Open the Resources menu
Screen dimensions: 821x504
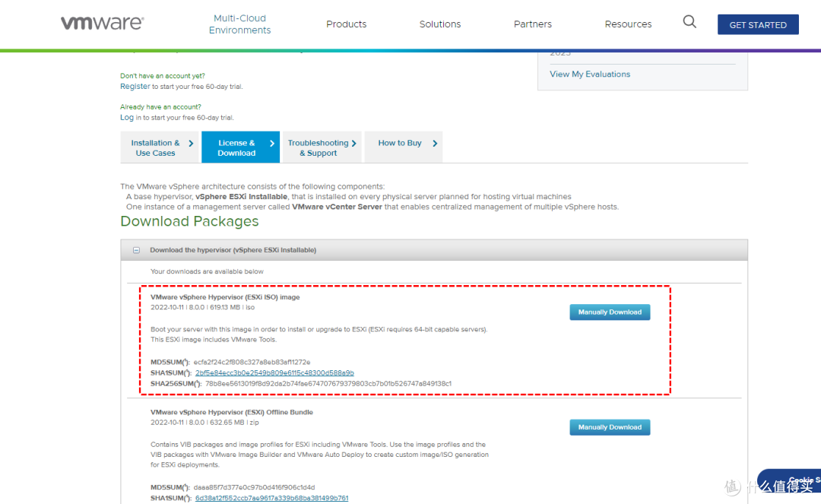click(628, 24)
